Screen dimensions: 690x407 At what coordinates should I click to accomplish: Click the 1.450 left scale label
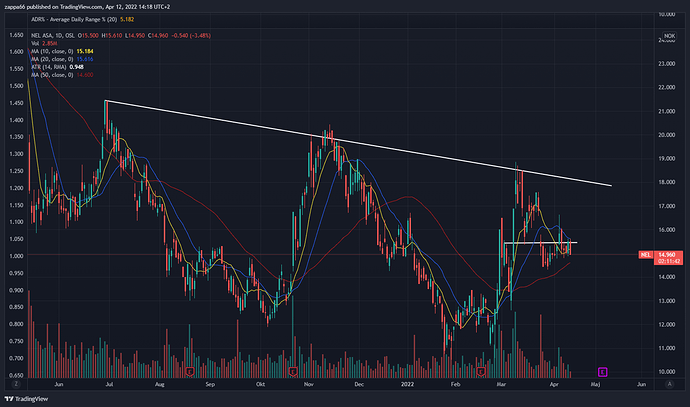[x=16, y=103]
